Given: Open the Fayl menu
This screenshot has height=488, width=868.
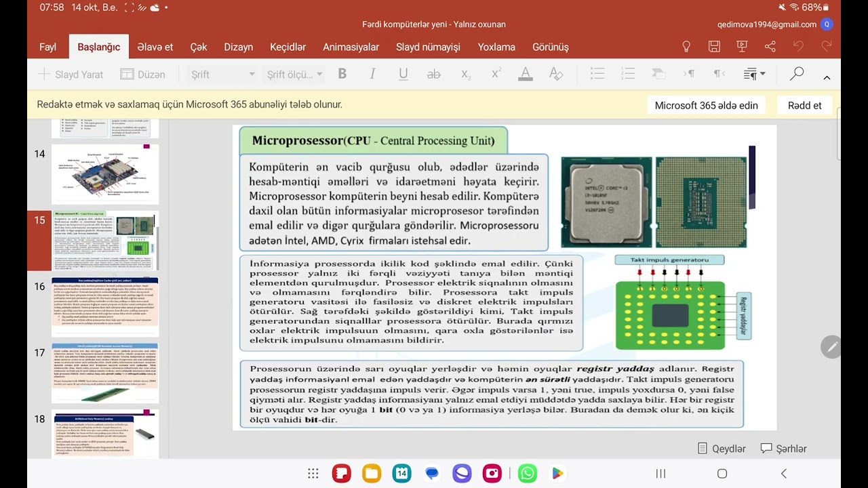Looking at the screenshot, I should pos(47,47).
